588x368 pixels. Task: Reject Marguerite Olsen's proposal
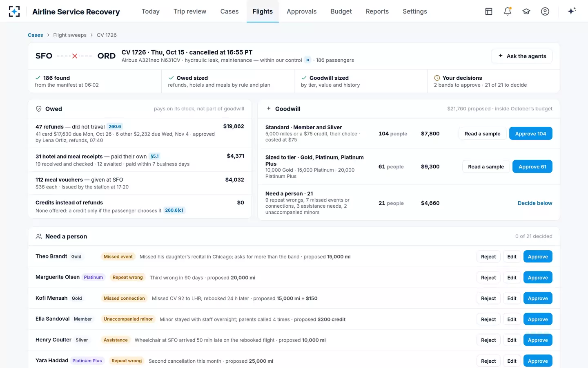[488, 278]
